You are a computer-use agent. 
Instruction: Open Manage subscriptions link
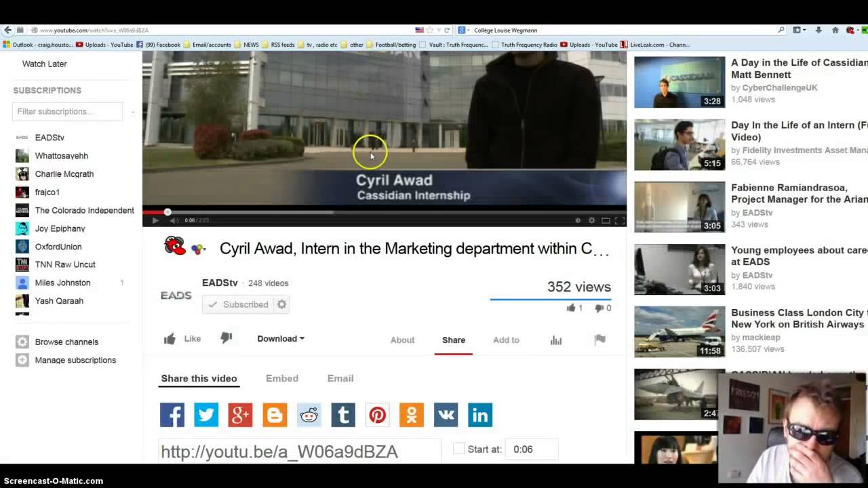pyautogui.click(x=75, y=360)
